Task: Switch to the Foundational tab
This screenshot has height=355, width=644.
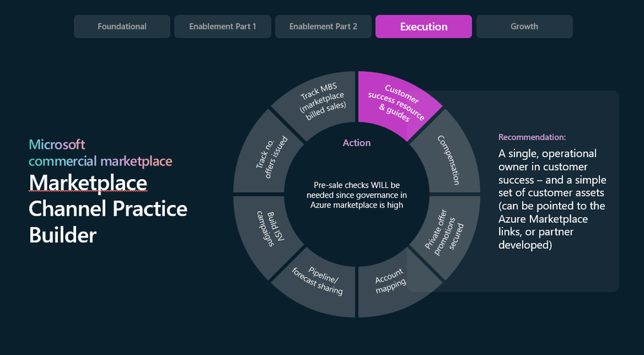Action: (x=122, y=26)
